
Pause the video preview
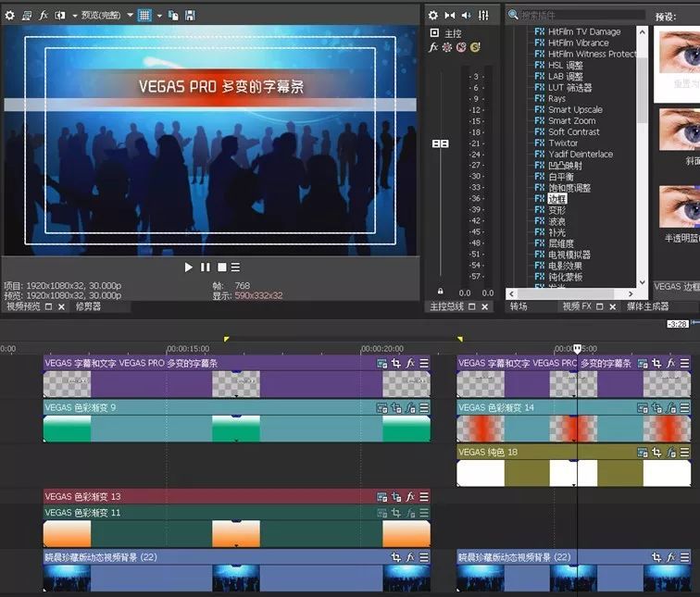tap(205, 267)
